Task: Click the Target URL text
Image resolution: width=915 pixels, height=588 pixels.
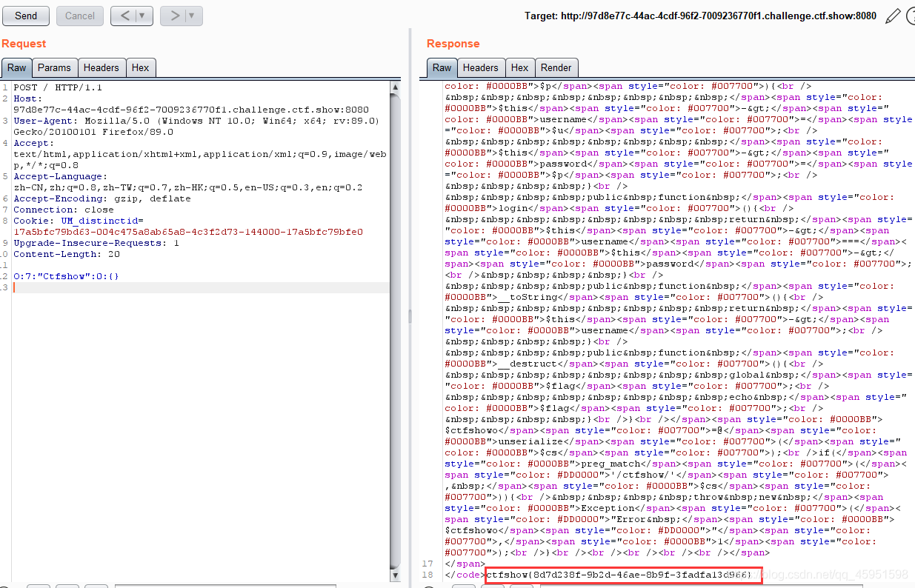Action: click(x=700, y=16)
